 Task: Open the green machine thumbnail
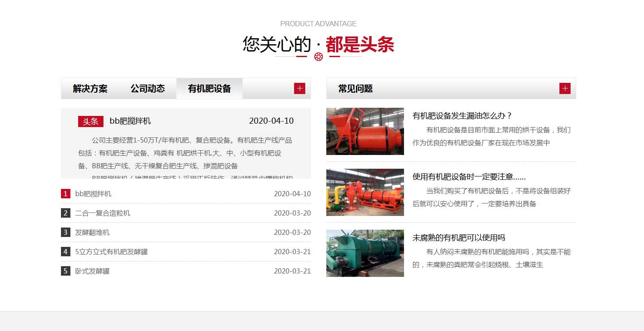click(365, 253)
